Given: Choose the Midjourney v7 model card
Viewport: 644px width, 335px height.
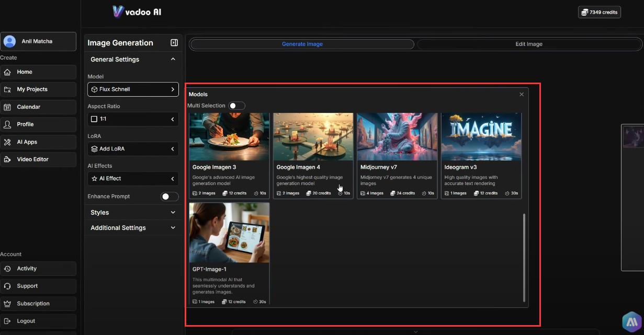Looking at the screenshot, I should (x=397, y=156).
